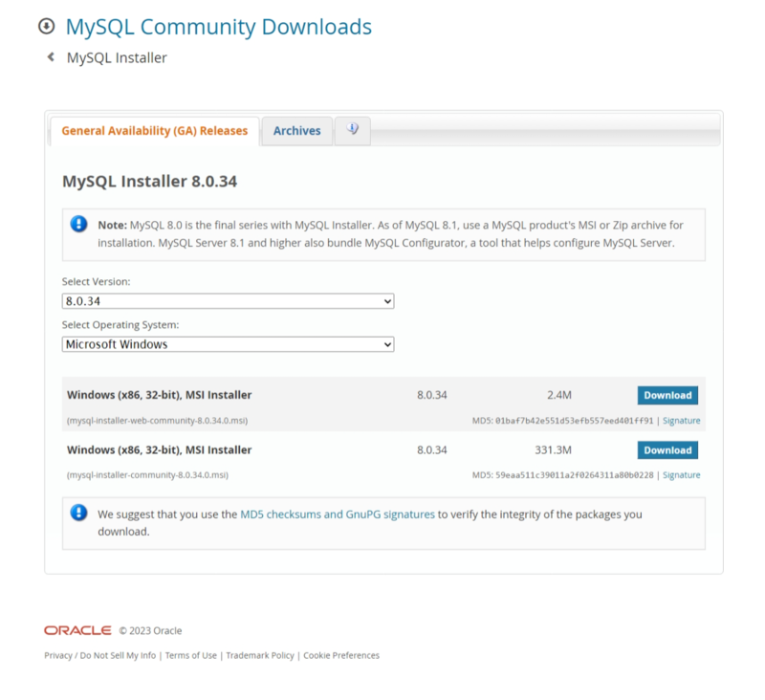The image size is (765, 700).
Task: Click the mysql-installer-web-community-8.0.34.0.msi filename
Action: point(157,421)
